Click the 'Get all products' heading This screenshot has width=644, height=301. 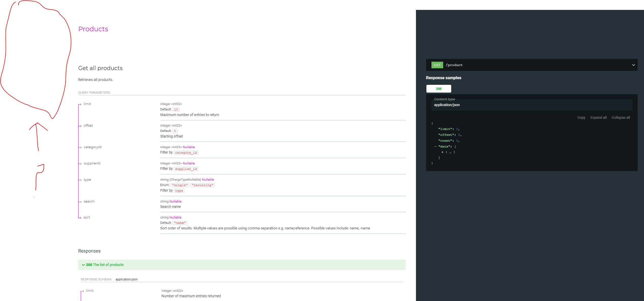[100, 68]
